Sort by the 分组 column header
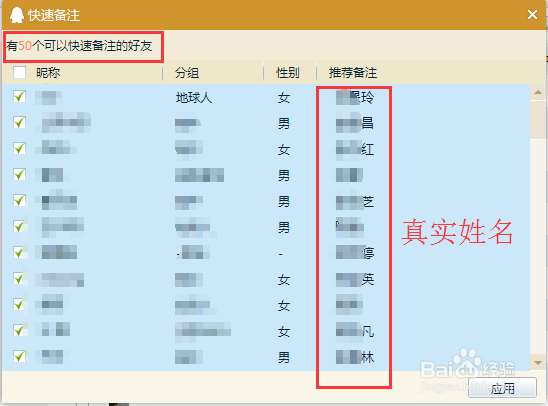Viewport: 548px width, 406px height. pos(187,73)
